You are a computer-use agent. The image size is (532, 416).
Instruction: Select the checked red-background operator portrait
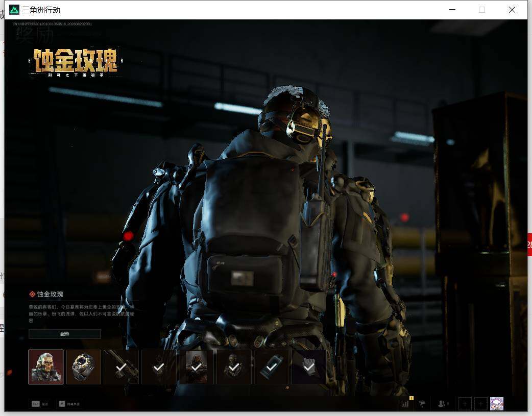coord(196,367)
